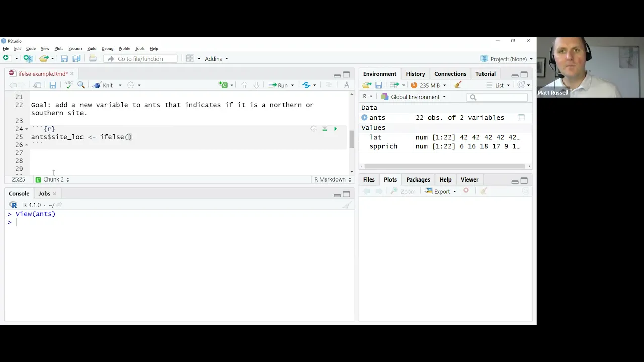Collapse code chunk at line 24

pos(26,129)
